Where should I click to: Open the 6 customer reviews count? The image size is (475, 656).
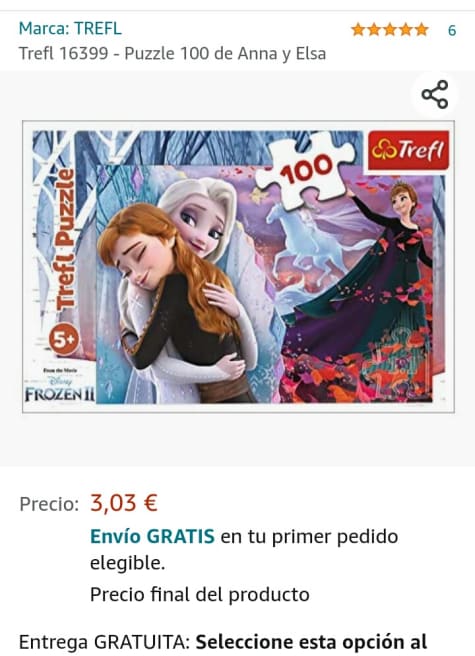(x=452, y=31)
